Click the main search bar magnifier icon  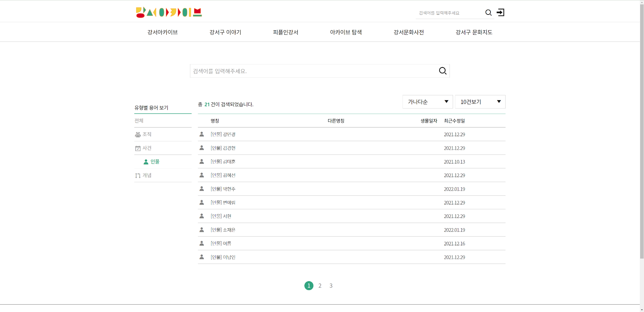point(442,71)
